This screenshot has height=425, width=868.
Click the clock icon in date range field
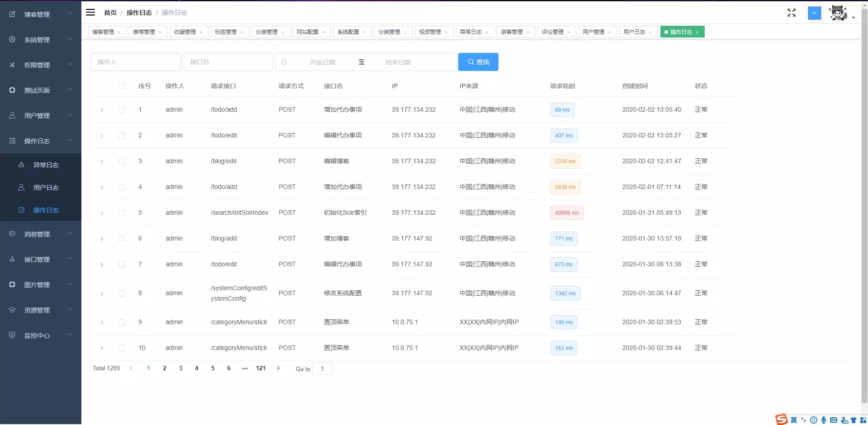284,62
